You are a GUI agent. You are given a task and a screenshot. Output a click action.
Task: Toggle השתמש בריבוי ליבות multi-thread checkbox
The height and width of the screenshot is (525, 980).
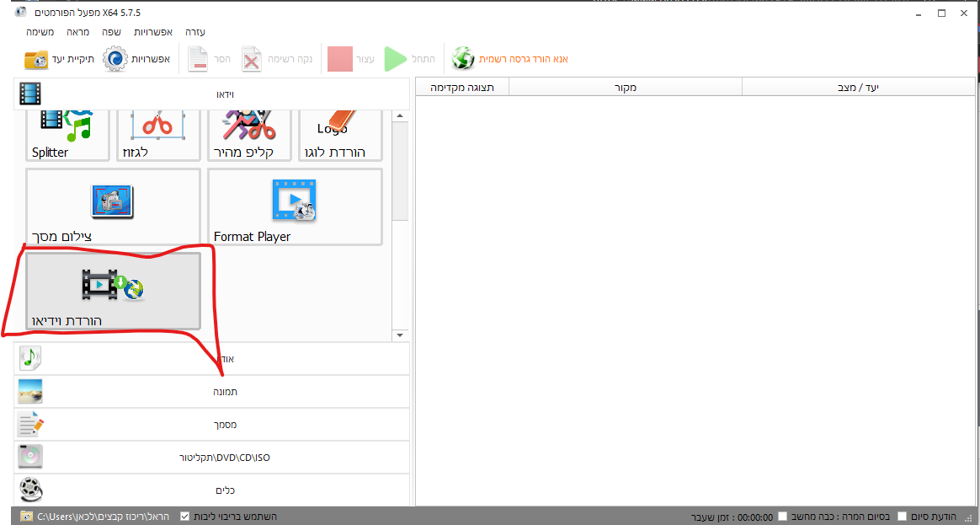(184, 517)
